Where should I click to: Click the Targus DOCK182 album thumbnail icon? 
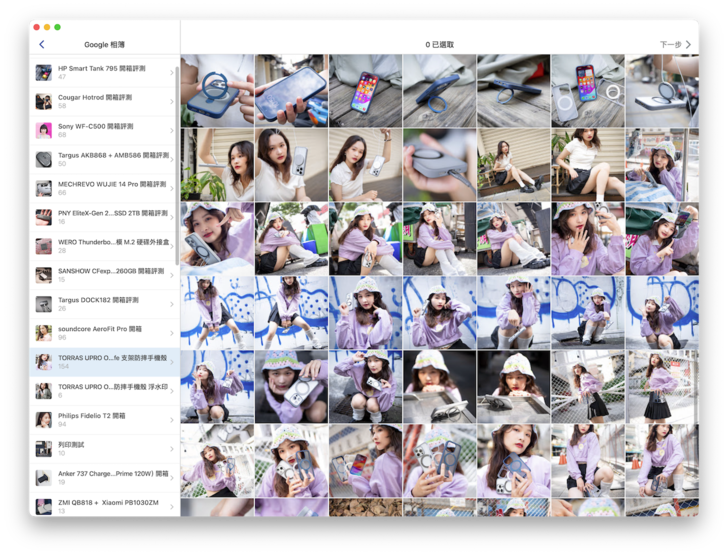click(x=44, y=304)
